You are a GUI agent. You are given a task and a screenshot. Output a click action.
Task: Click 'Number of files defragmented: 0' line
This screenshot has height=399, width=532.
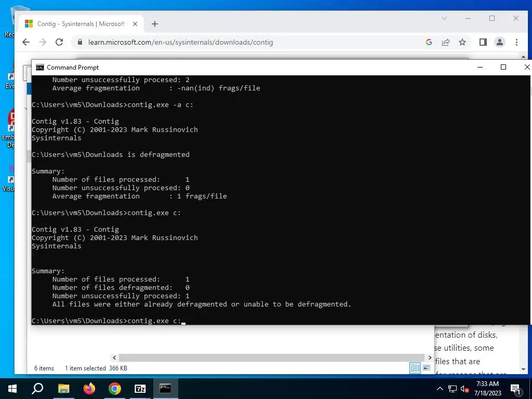121,288
